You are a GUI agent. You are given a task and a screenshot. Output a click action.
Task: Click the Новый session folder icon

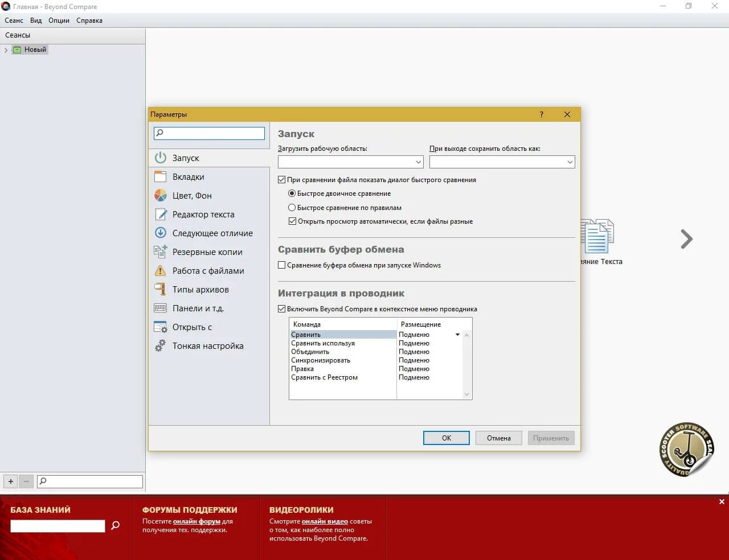point(17,50)
